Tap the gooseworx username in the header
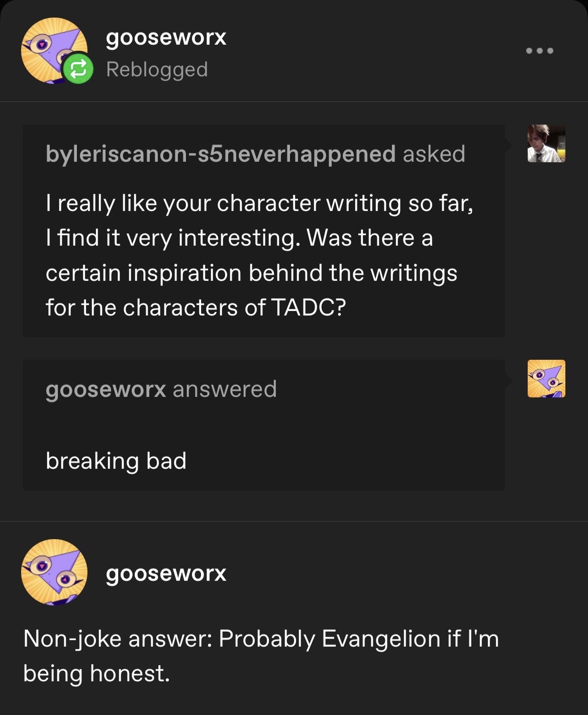 click(166, 37)
